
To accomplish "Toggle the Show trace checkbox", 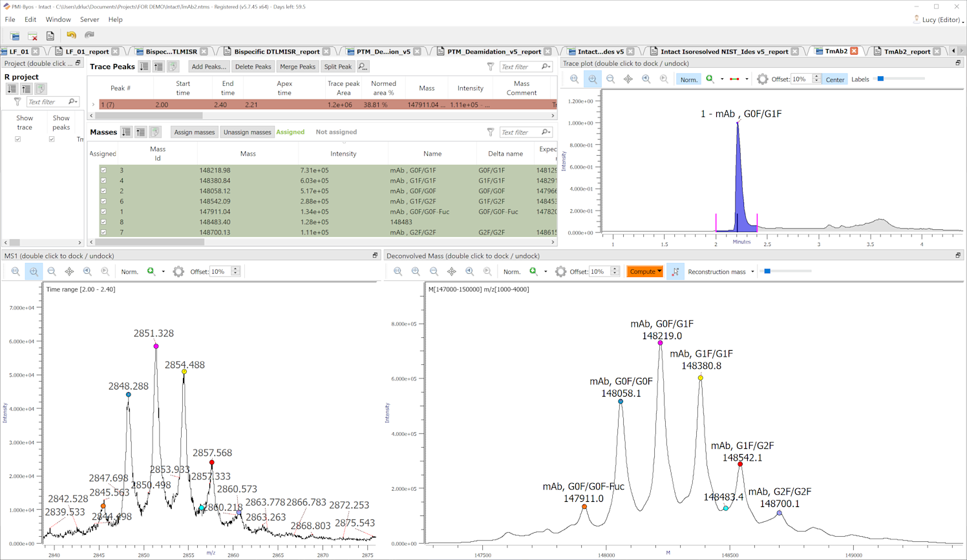I will pos(18,139).
